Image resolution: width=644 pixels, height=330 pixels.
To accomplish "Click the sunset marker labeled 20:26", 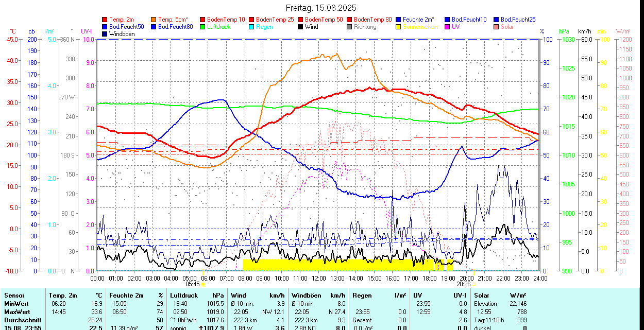I will tap(464, 284).
